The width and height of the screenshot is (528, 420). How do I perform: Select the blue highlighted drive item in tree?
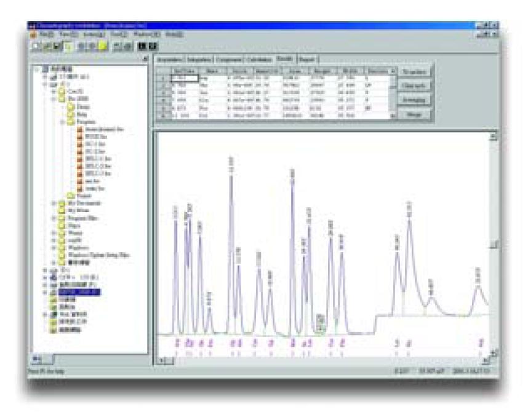pyautogui.click(x=79, y=292)
